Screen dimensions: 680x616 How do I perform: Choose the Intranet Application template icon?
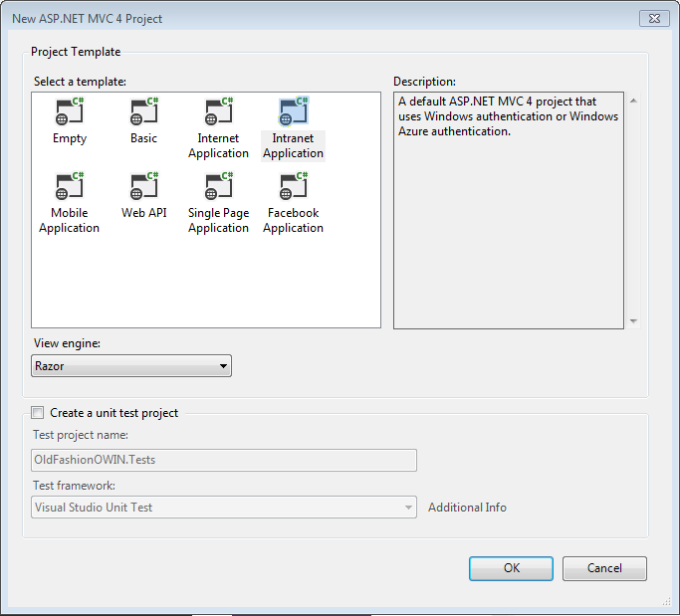click(293, 111)
